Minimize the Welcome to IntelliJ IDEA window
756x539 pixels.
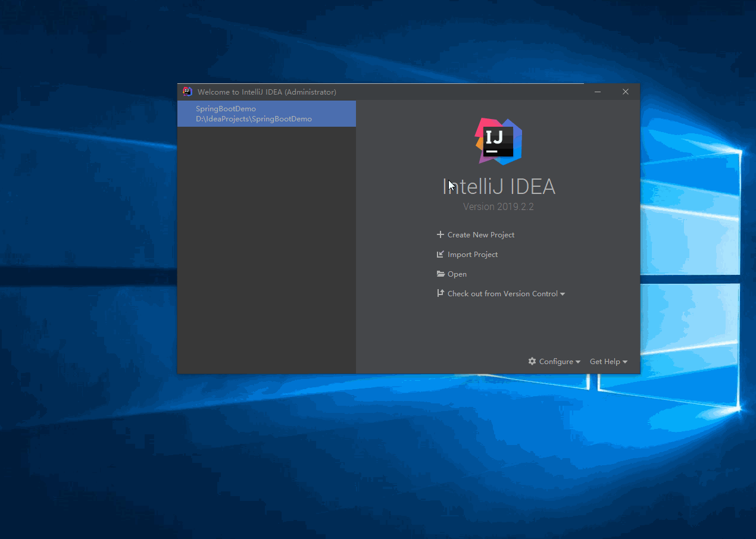[598, 92]
